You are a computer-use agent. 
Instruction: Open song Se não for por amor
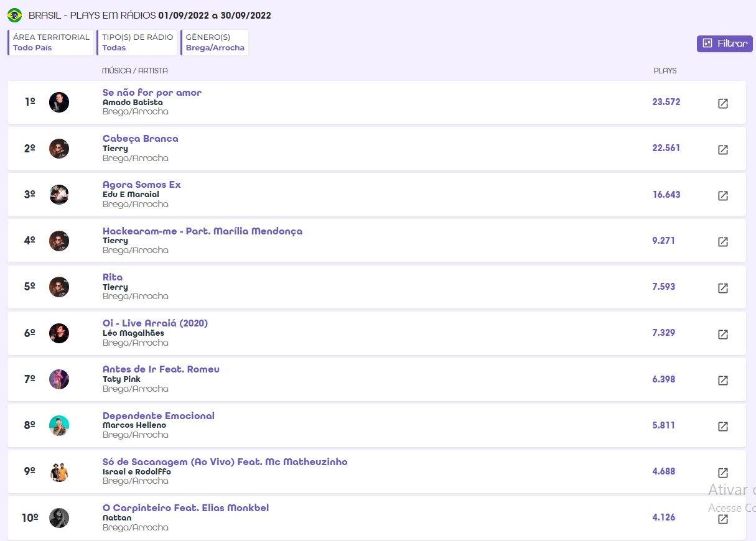[x=152, y=93]
